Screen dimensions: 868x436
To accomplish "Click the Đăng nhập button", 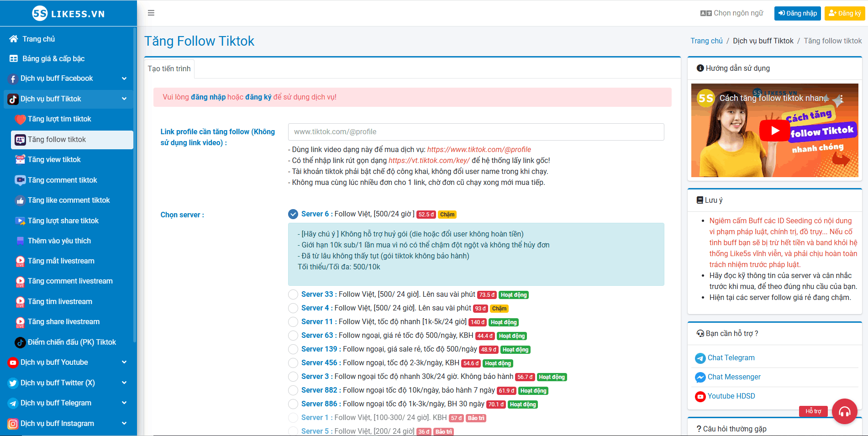I will click(x=797, y=13).
